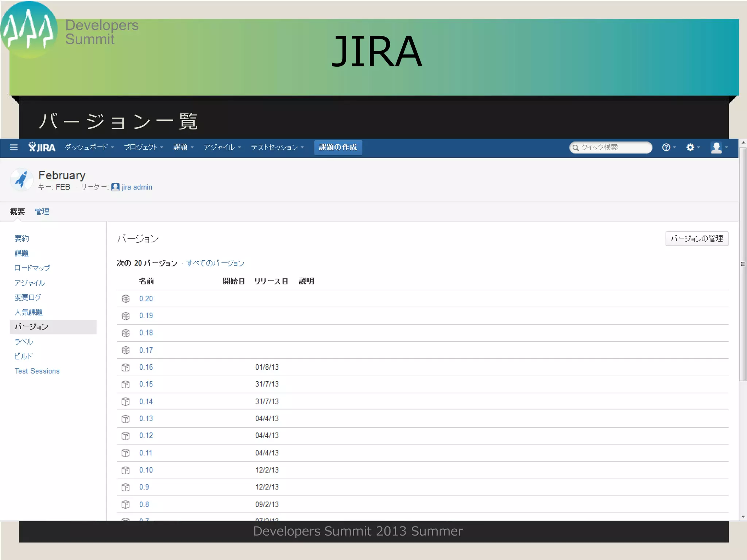Open version 0.20 link
Viewport: 747px width, 560px height.
(x=146, y=299)
